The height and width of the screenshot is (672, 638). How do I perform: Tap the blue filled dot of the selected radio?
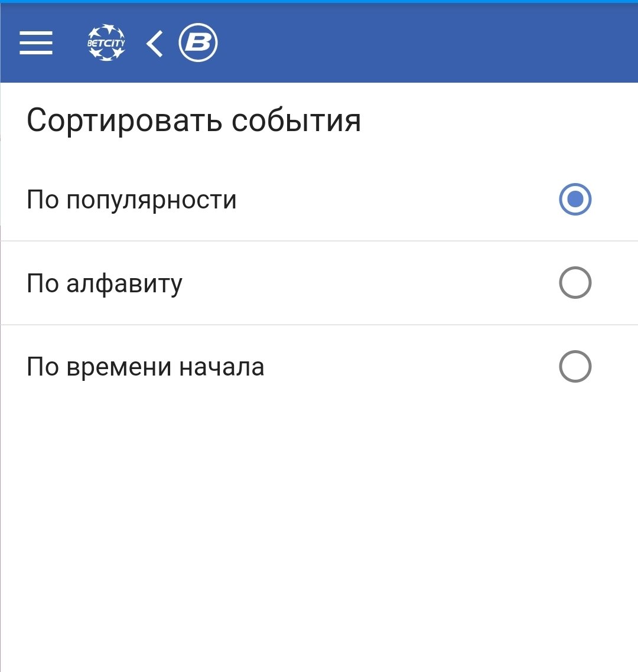575,200
